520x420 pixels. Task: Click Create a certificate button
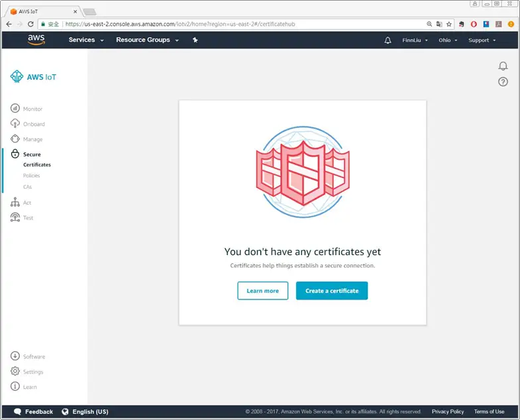point(332,291)
